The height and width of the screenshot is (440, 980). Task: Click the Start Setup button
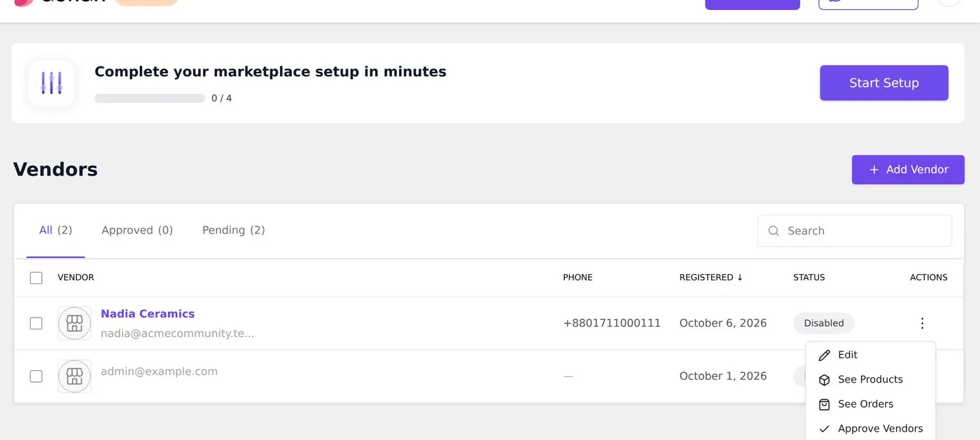(x=884, y=83)
